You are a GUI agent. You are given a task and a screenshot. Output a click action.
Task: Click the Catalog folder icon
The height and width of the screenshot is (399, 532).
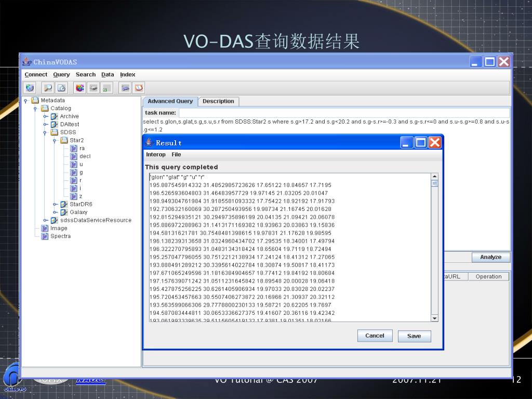pyautogui.click(x=45, y=108)
